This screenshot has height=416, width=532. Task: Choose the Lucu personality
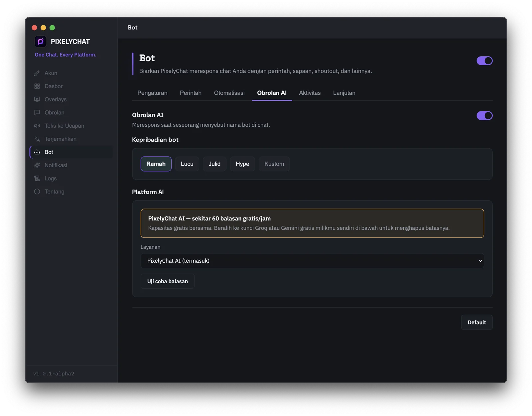coord(187,164)
